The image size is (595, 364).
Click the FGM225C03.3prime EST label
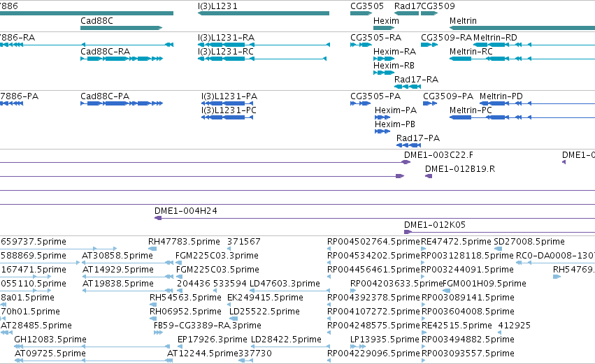pyautogui.click(x=217, y=256)
